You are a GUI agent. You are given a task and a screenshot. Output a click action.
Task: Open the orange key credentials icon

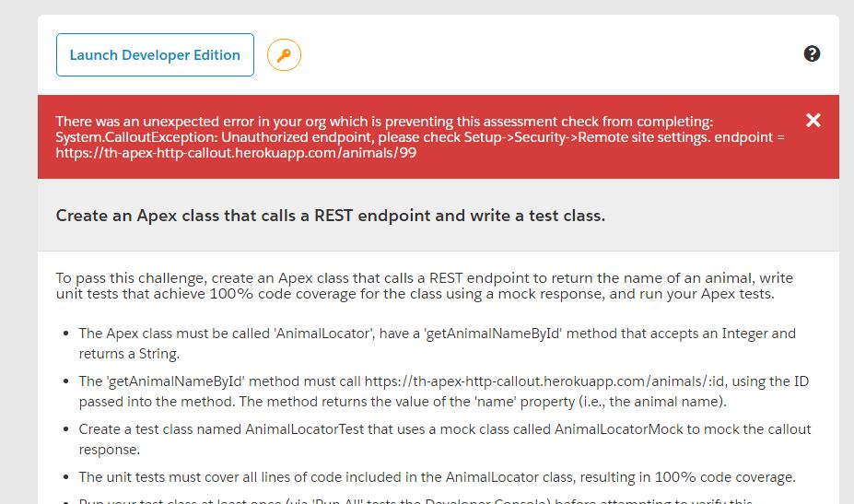pos(284,55)
